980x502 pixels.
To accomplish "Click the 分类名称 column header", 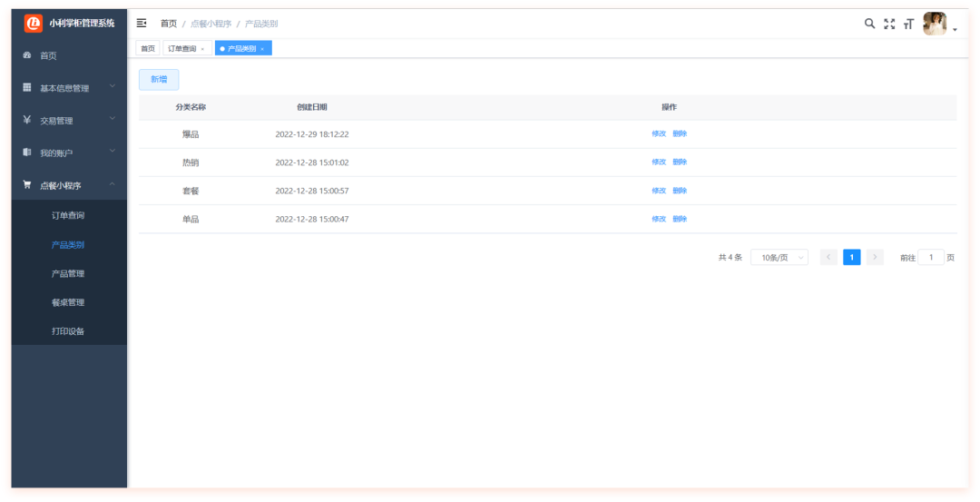I will pyautogui.click(x=191, y=107).
